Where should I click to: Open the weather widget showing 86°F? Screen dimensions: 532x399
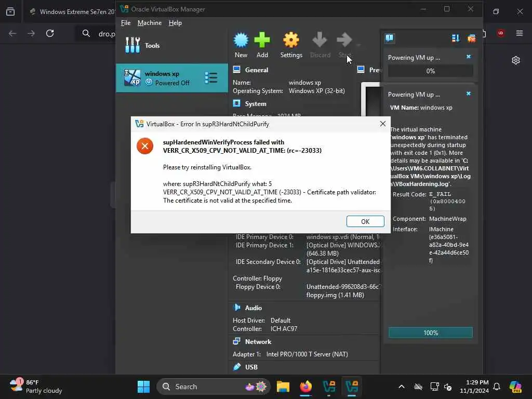[36, 387]
